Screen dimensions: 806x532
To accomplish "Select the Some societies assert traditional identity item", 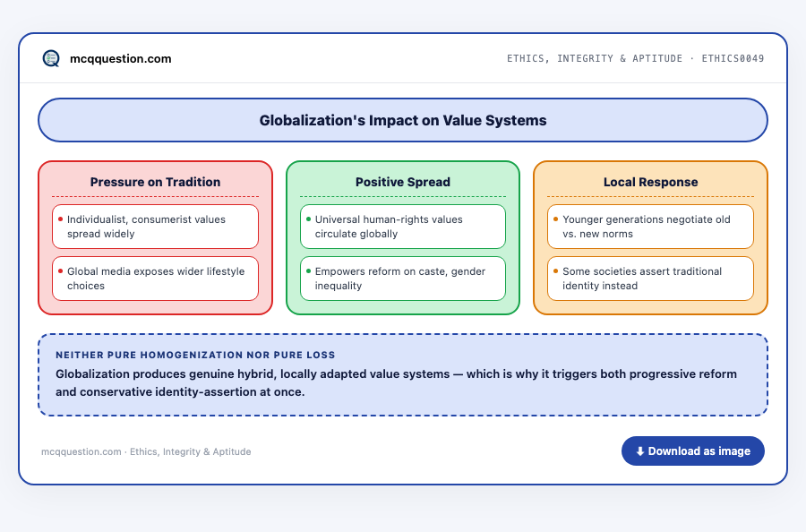I will pos(651,279).
